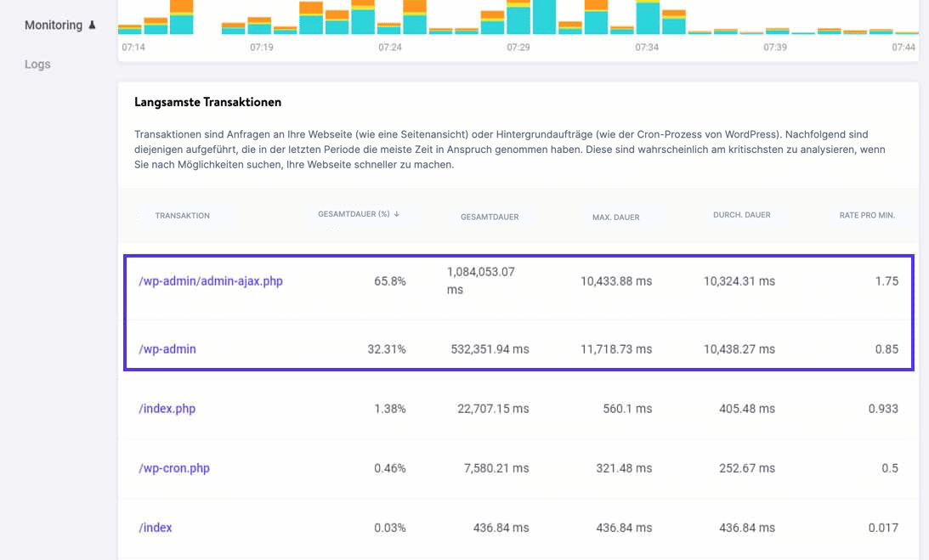Open the Logs section in the sidebar
Viewport: 929px width, 560px height.
(37, 64)
